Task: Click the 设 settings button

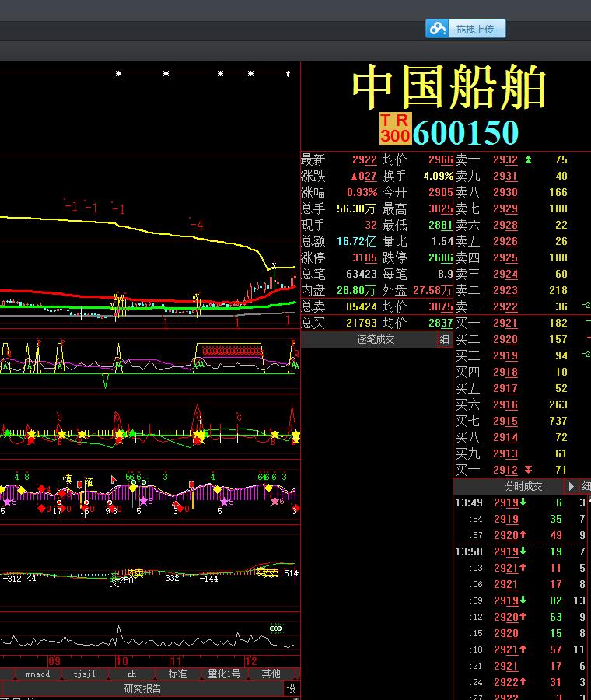Action: [x=291, y=688]
